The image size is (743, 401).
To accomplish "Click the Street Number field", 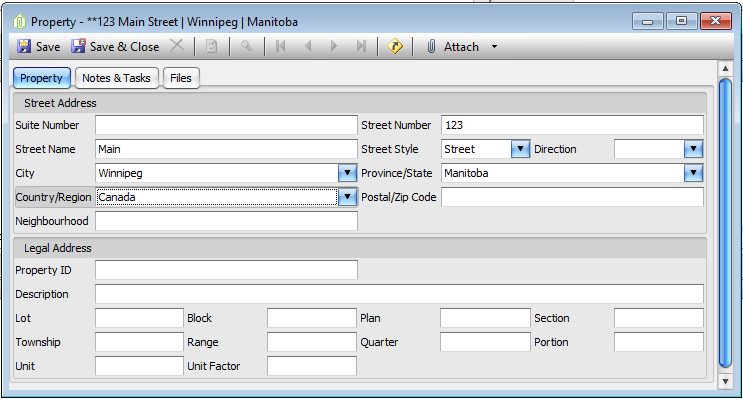I will (572, 125).
